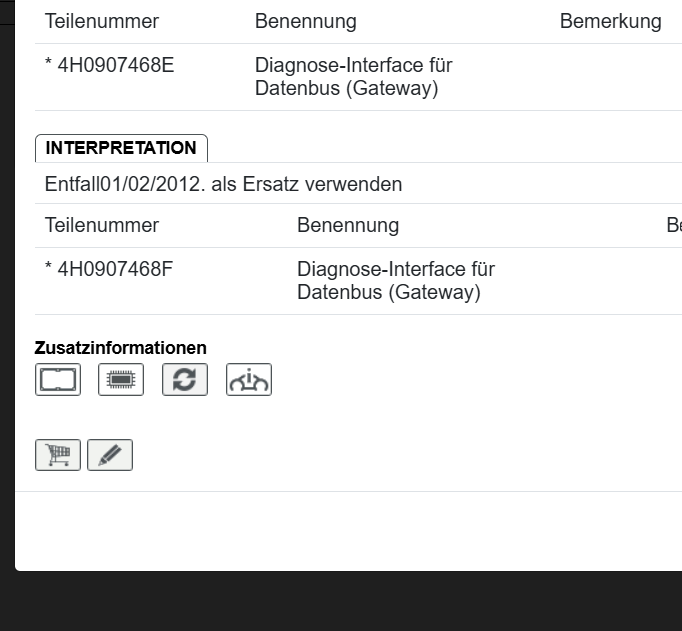Click the rectangular frame icon under Zusatzinformationen
Image resolution: width=682 pixels, height=631 pixels.
(58, 379)
